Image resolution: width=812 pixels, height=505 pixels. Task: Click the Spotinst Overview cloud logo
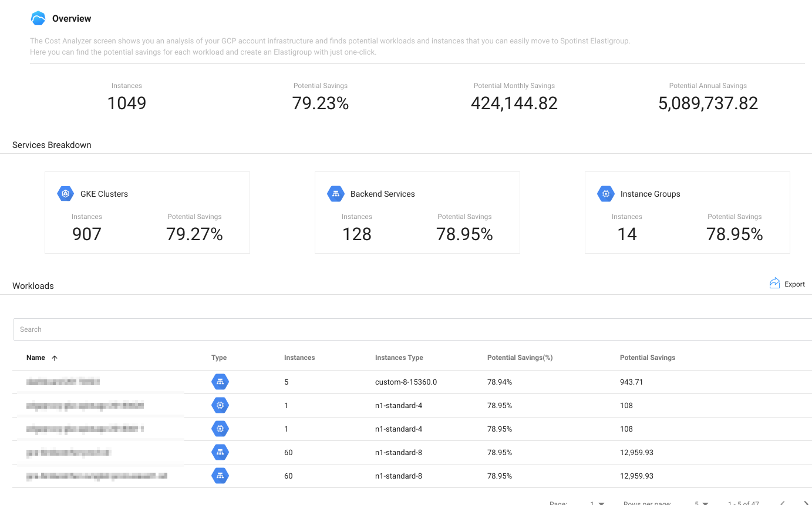click(38, 18)
